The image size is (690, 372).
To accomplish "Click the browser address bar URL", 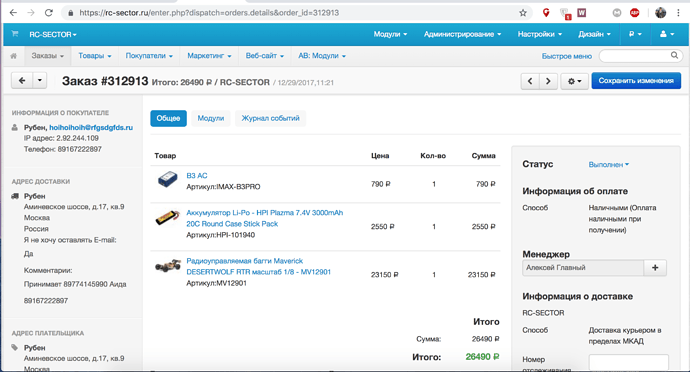I will 209,13.
